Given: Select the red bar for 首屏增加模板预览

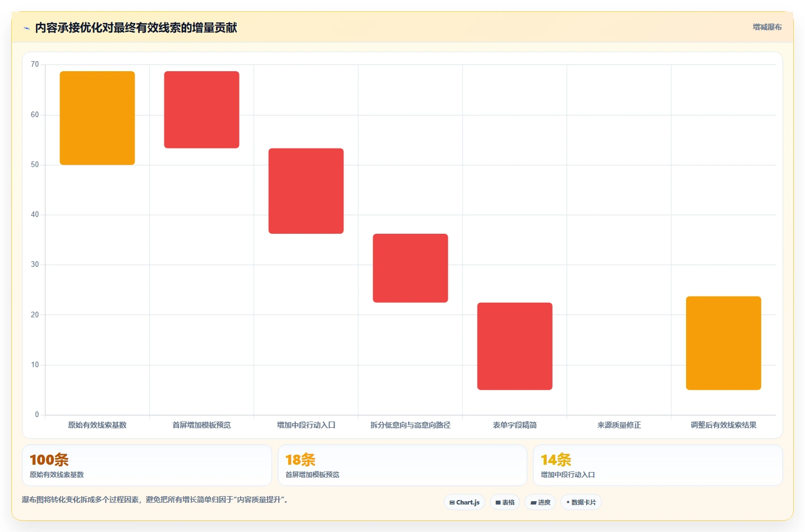Looking at the screenshot, I should 202,109.
